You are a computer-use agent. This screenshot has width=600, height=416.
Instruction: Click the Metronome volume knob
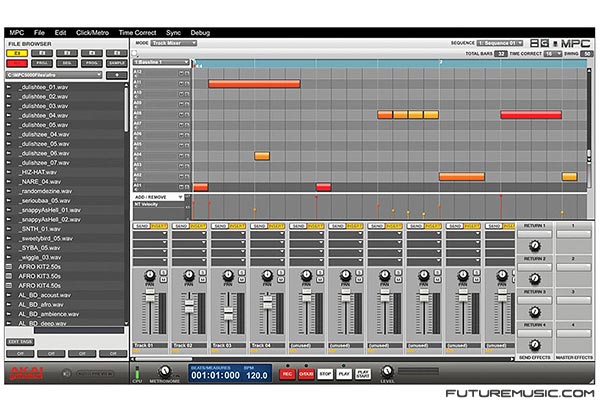pyautogui.click(x=165, y=371)
